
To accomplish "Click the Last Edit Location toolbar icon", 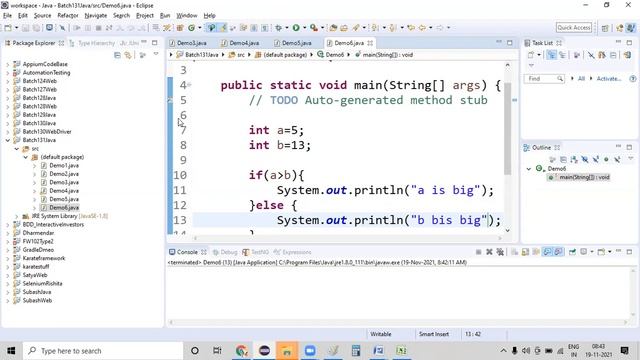I will 411,28.
